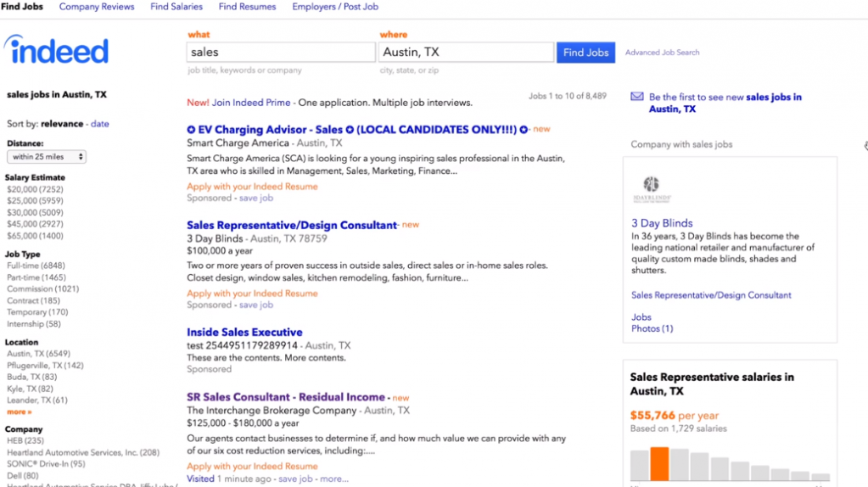Open 3 Day Blinds Photos (1)
868x487 pixels.
tap(652, 328)
